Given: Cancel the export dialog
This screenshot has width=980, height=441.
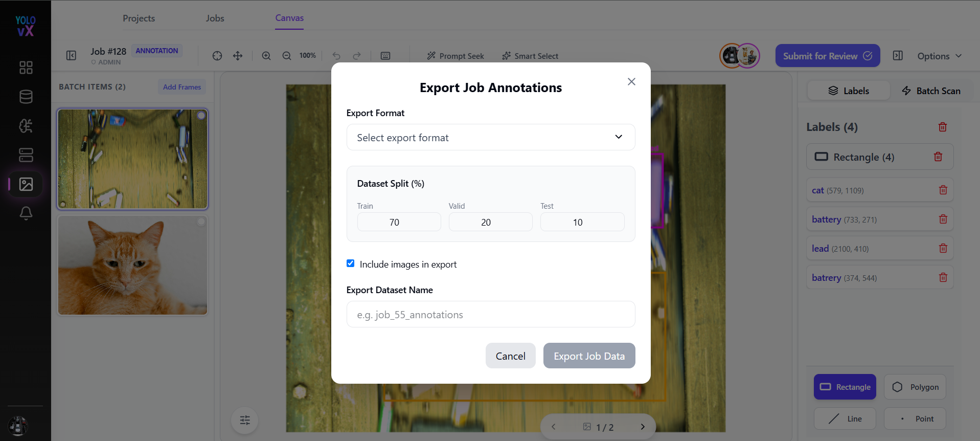Looking at the screenshot, I should point(511,356).
